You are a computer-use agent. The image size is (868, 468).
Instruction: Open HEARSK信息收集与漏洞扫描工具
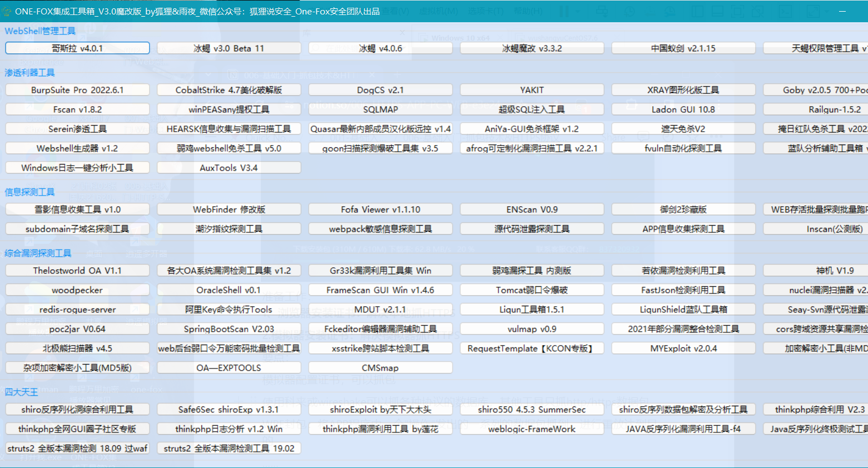[229, 129]
